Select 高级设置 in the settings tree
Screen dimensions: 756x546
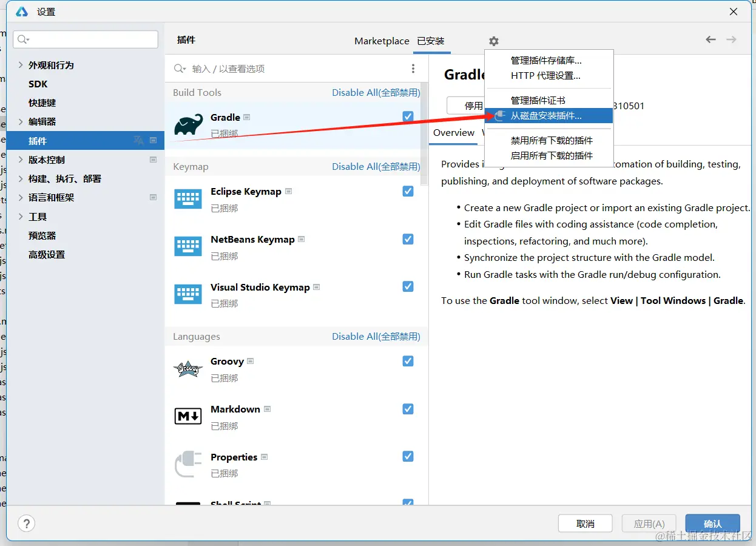click(x=47, y=254)
